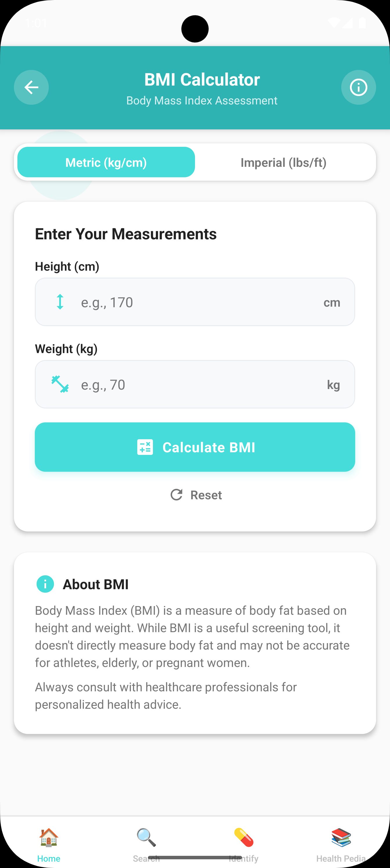This screenshot has height=868, width=390.
Task: Tap the height arrows icon
Action: [60, 302]
